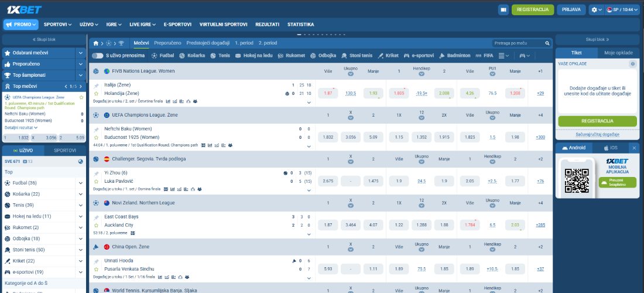Pin the Italija (Žene) match
The image size is (644, 293).
point(96,86)
